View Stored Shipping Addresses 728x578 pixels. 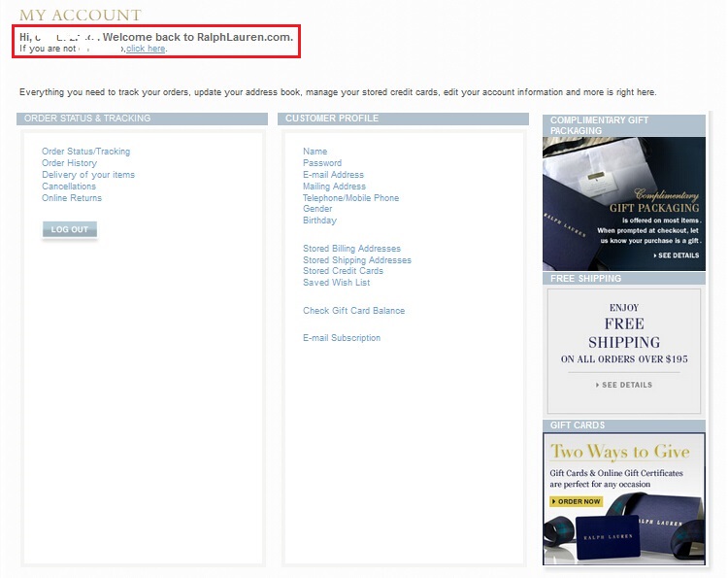pos(357,260)
